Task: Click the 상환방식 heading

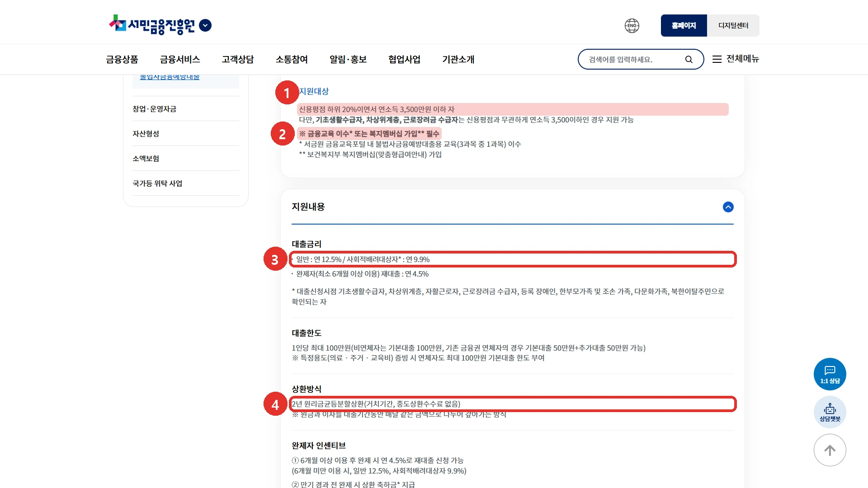Action: click(x=307, y=389)
